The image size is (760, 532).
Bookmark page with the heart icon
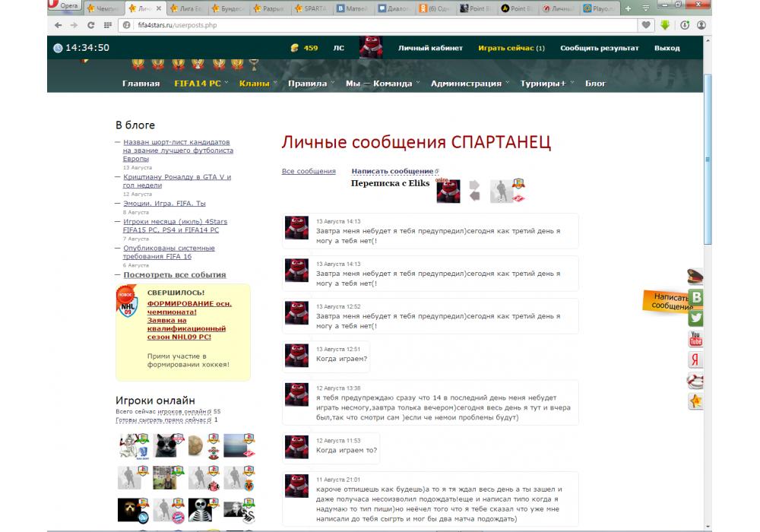tap(645, 25)
